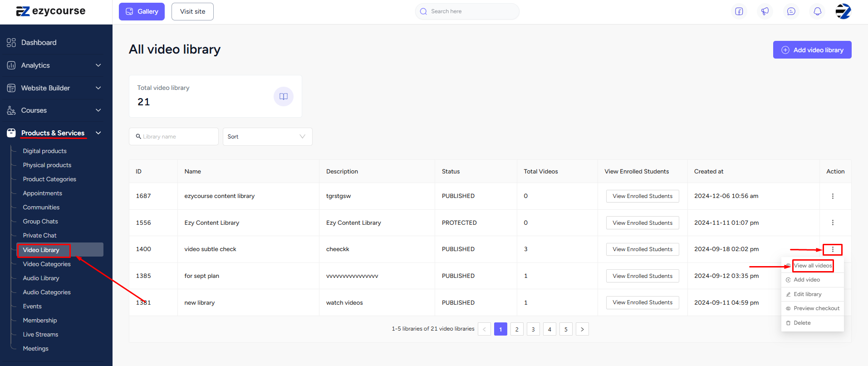Screen dimensions: 868x366
Task: Open Digital products in sidebar
Action: coord(44,151)
